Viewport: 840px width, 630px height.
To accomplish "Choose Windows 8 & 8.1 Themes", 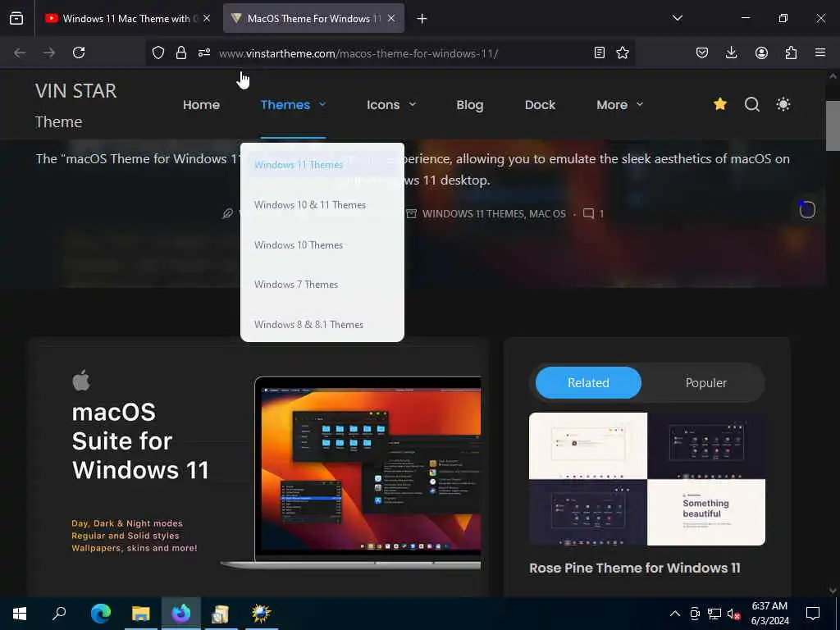I will click(x=308, y=325).
